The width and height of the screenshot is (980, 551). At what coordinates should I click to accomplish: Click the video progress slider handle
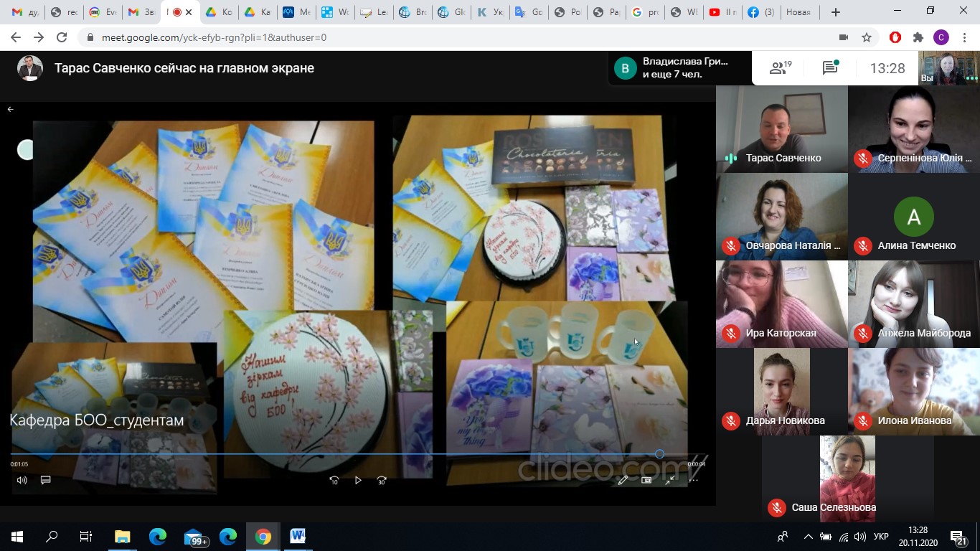[x=659, y=454]
